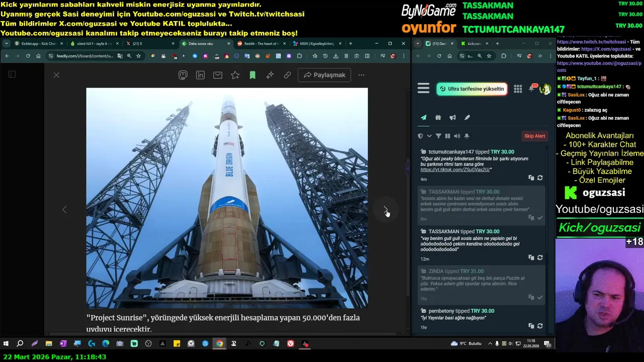644x362 pixels.
Task: Reload the Feedly page
Action: 28,56
